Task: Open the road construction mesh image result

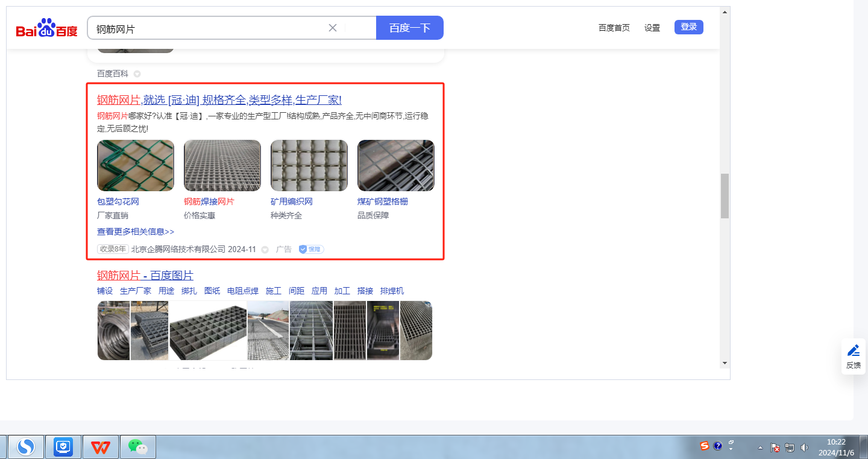Action: (x=268, y=331)
